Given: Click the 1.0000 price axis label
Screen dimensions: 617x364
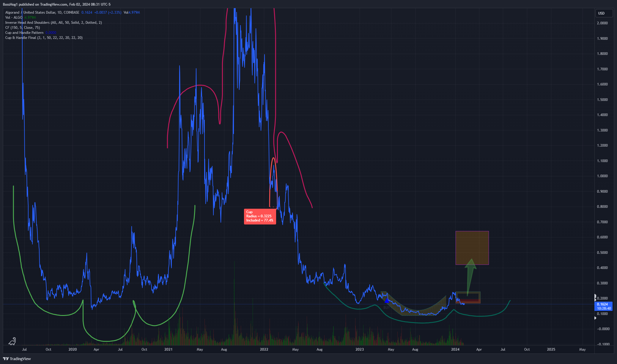Looking at the screenshot, I should pos(602,176).
